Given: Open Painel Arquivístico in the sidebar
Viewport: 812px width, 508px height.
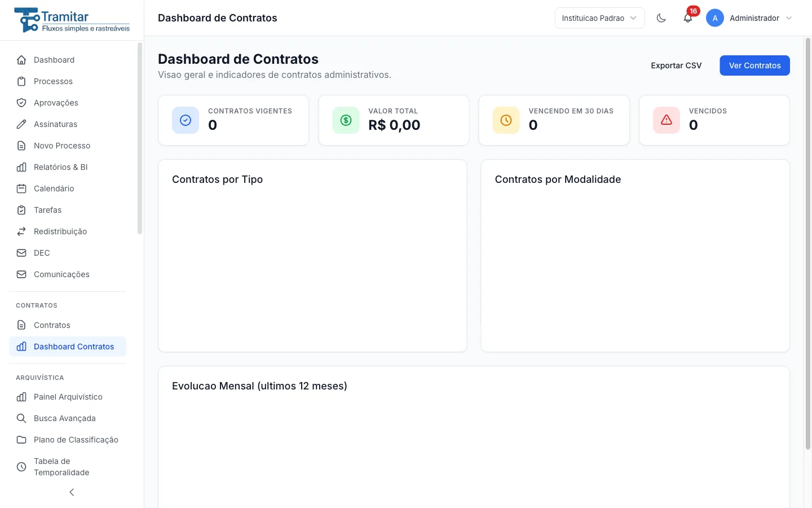Looking at the screenshot, I should click(x=68, y=397).
